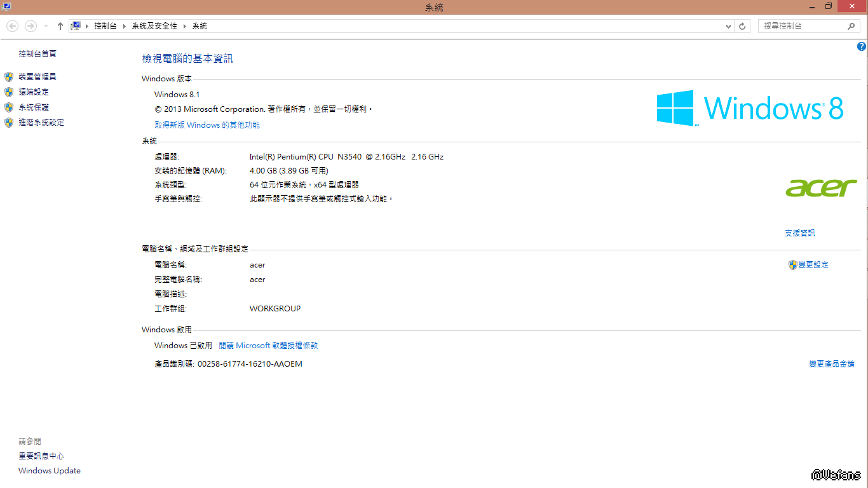This screenshot has height=488, width=868.
Task: Refresh the System page
Action: pyautogui.click(x=742, y=26)
